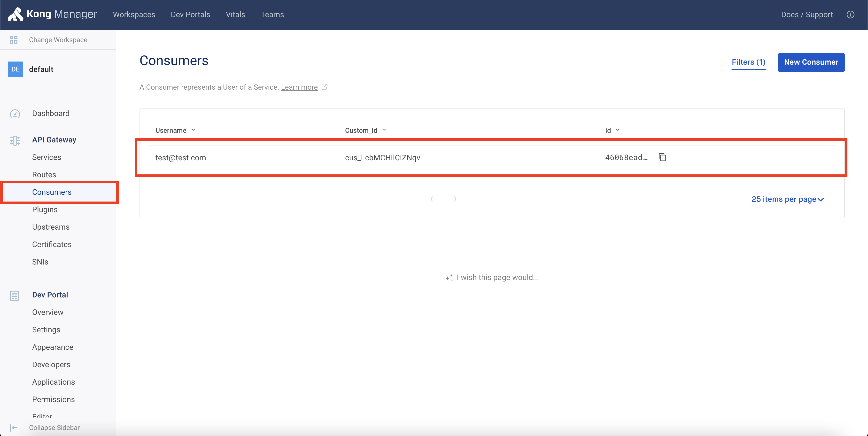Click the Collapse Sidebar arrow icon

14,428
